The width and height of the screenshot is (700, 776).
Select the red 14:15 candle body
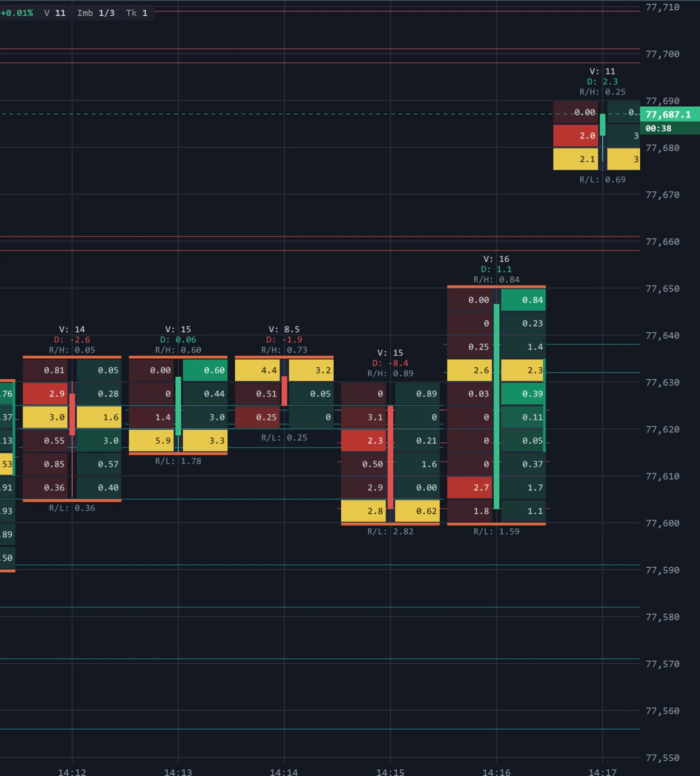click(390, 457)
